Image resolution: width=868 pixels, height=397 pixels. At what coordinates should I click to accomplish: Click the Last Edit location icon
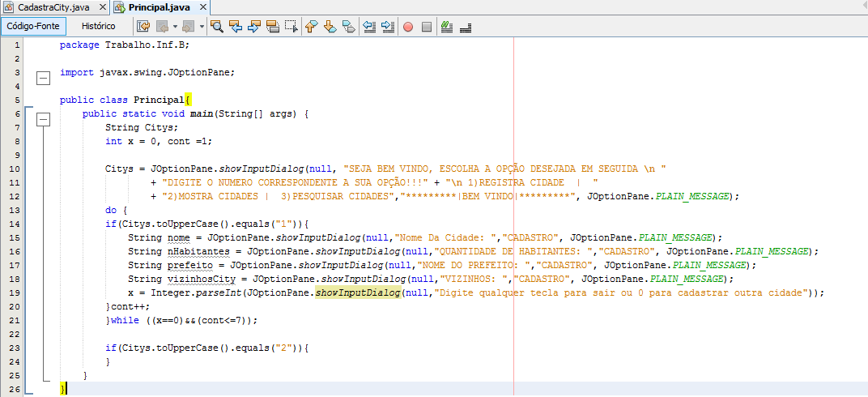click(x=143, y=26)
